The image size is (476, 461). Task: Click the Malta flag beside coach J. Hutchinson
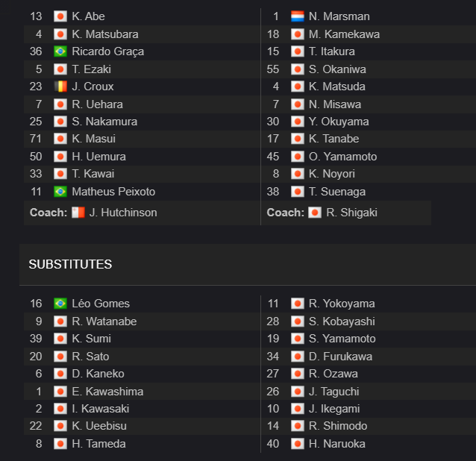tap(78, 213)
